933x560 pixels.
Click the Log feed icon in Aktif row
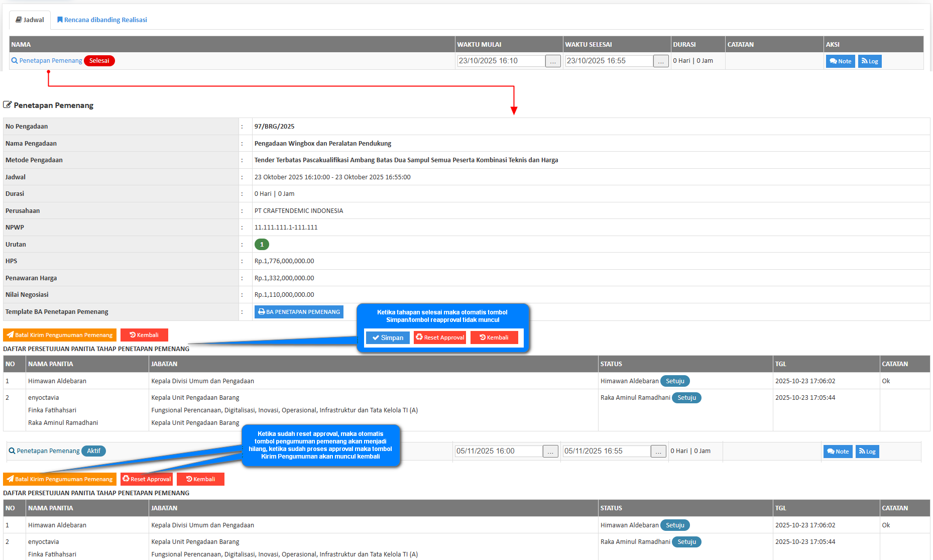coord(862,452)
